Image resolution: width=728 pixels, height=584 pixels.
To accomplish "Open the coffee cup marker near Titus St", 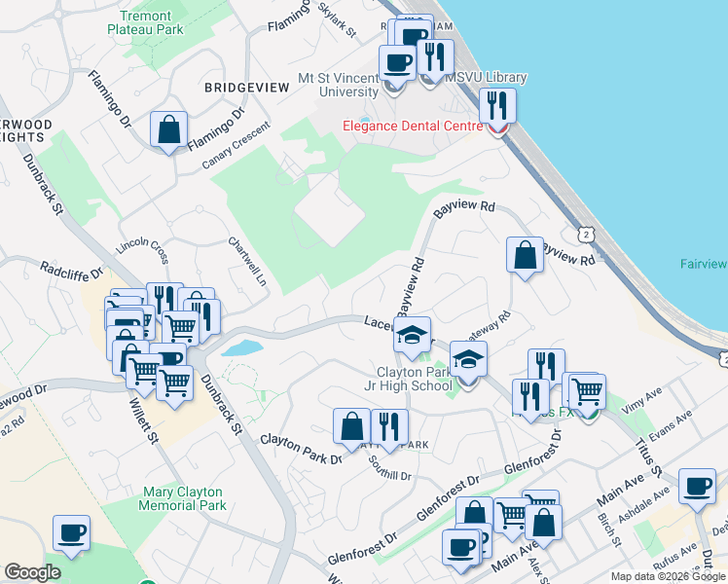I will coord(698,488).
